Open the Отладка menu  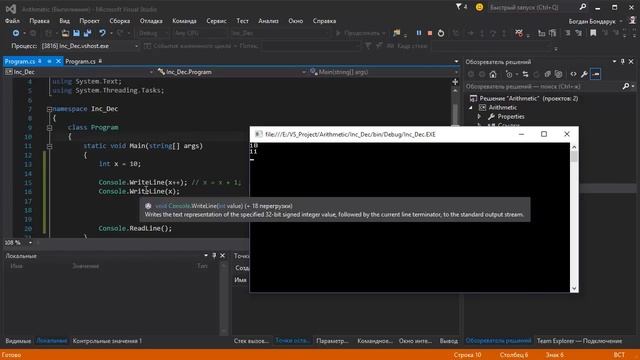[x=151, y=21]
